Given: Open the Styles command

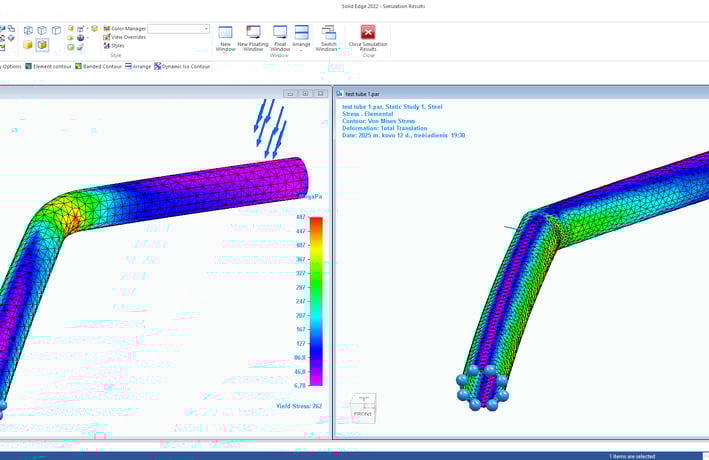Looking at the screenshot, I should point(114,46).
